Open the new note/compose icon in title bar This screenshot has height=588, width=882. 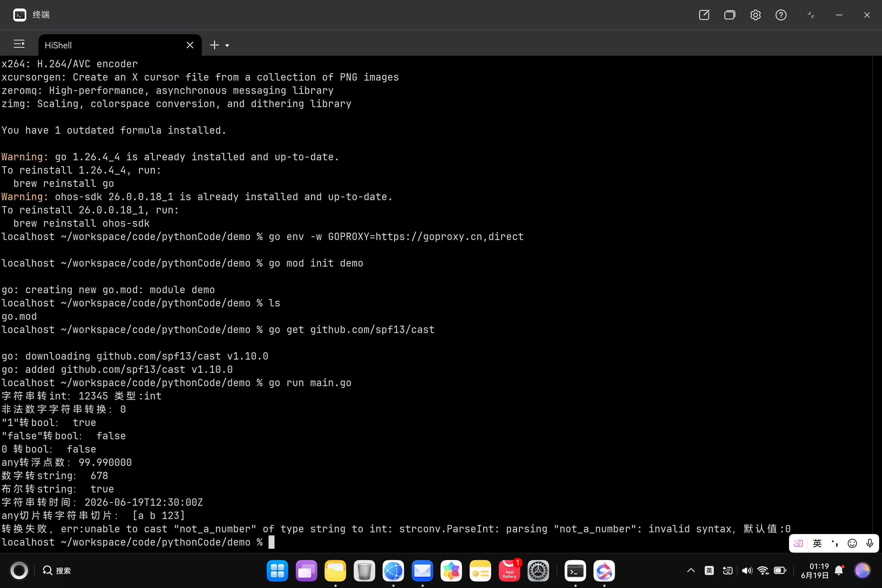click(x=704, y=15)
